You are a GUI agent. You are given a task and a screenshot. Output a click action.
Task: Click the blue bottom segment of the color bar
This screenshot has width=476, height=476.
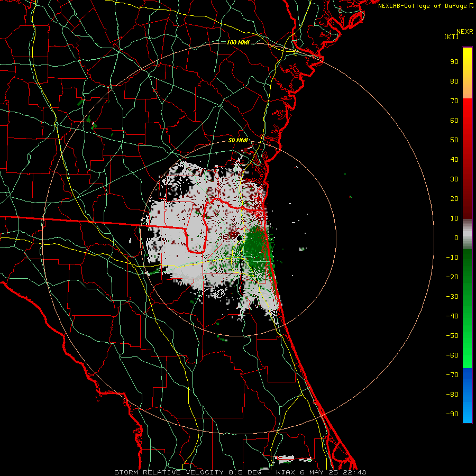pos(467,396)
